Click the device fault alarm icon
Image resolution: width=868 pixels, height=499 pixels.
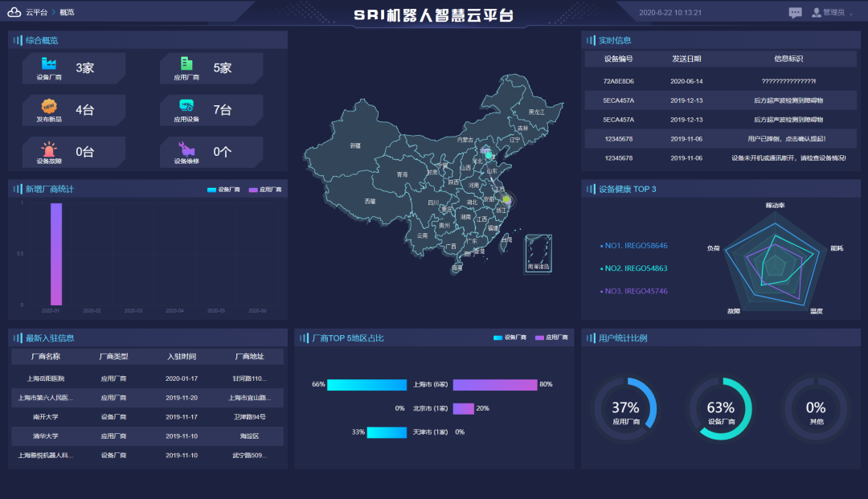coord(49,149)
